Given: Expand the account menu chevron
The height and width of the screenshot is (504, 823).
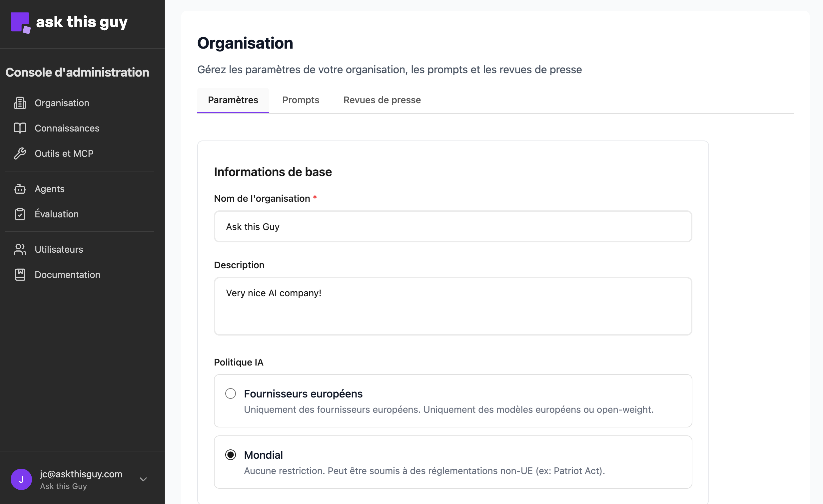Looking at the screenshot, I should [x=143, y=479].
